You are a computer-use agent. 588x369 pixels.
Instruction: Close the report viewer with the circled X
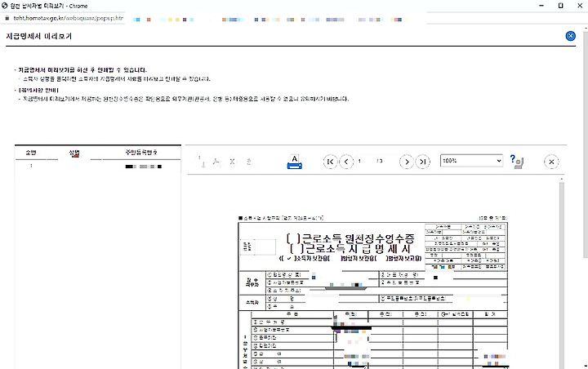point(551,162)
